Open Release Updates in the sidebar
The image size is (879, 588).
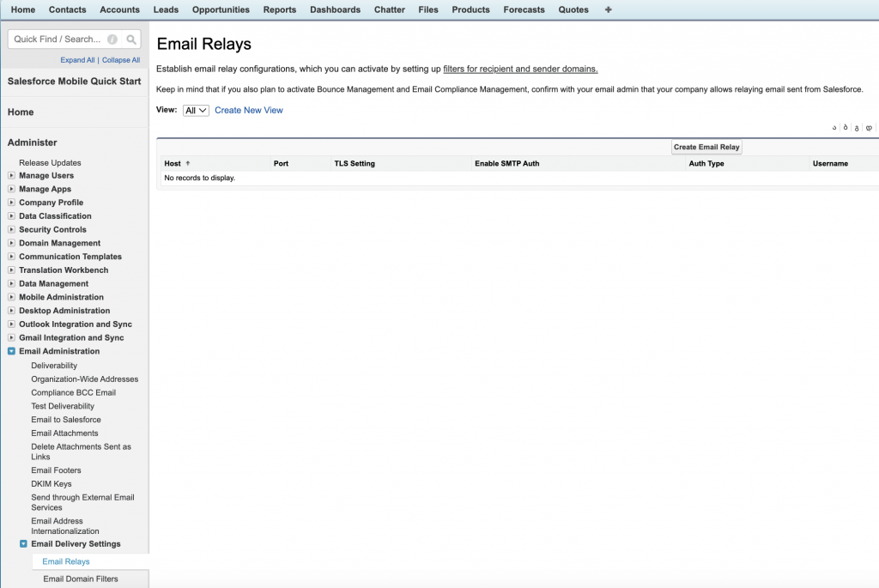50,162
